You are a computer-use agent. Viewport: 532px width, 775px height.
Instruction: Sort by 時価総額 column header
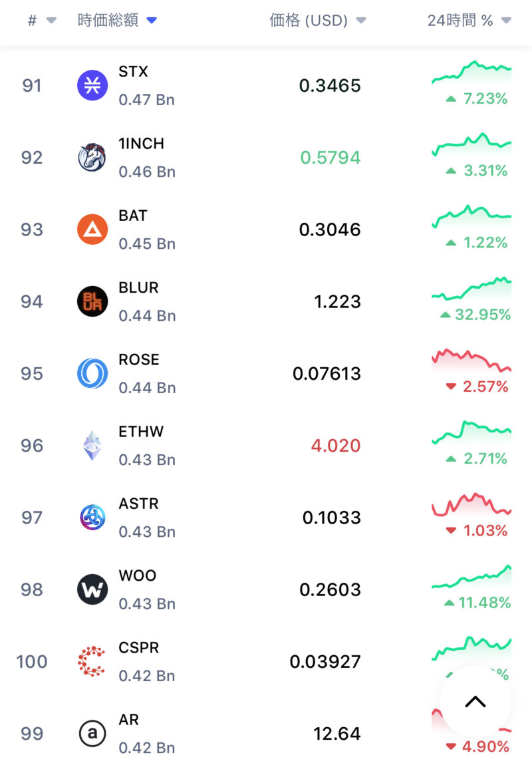(116, 21)
